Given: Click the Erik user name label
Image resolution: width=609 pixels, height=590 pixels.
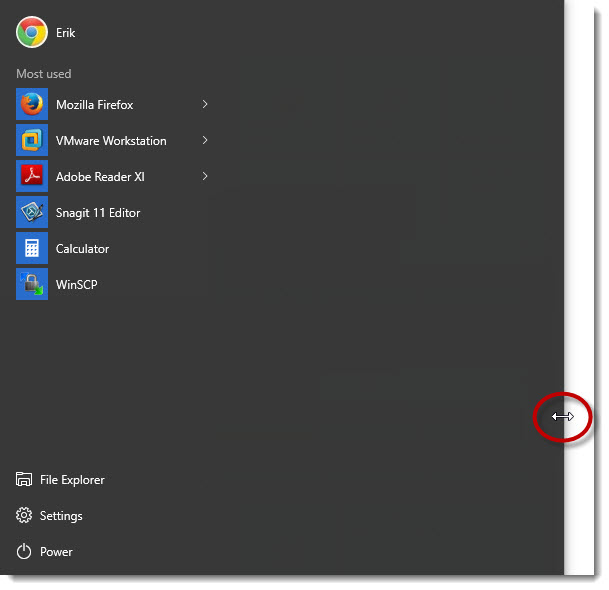Looking at the screenshot, I should (65, 33).
